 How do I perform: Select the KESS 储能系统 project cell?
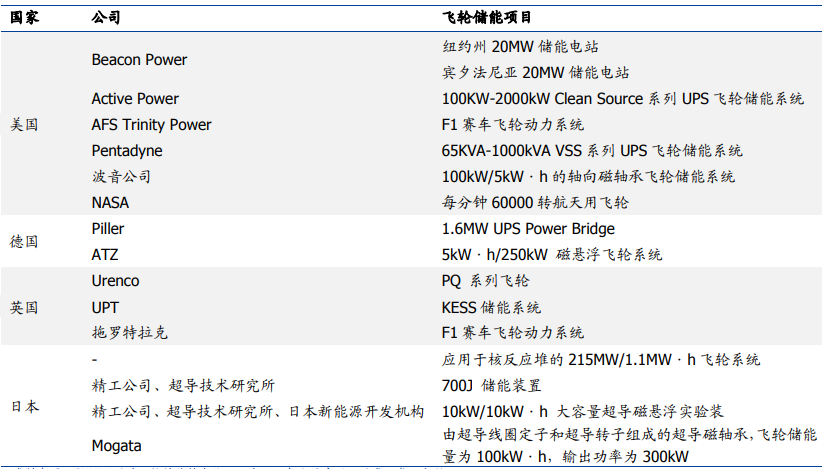[x=491, y=308]
